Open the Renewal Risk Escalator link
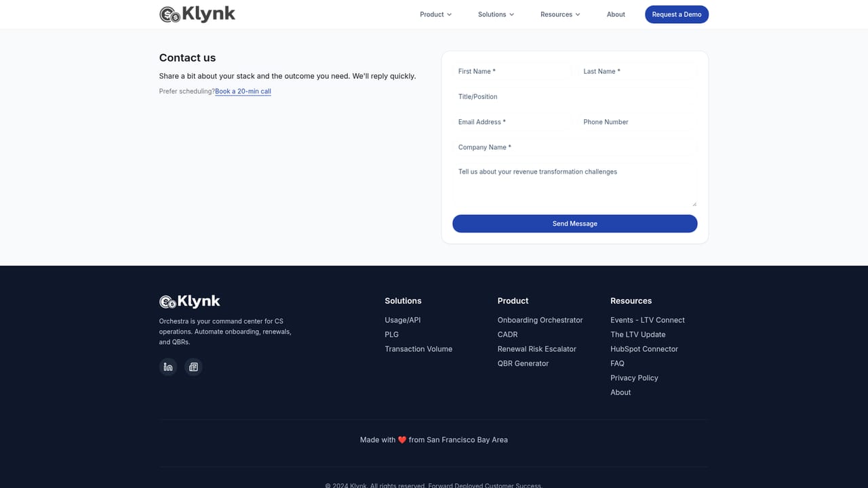The image size is (868, 488). pyautogui.click(x=537, y=349)
